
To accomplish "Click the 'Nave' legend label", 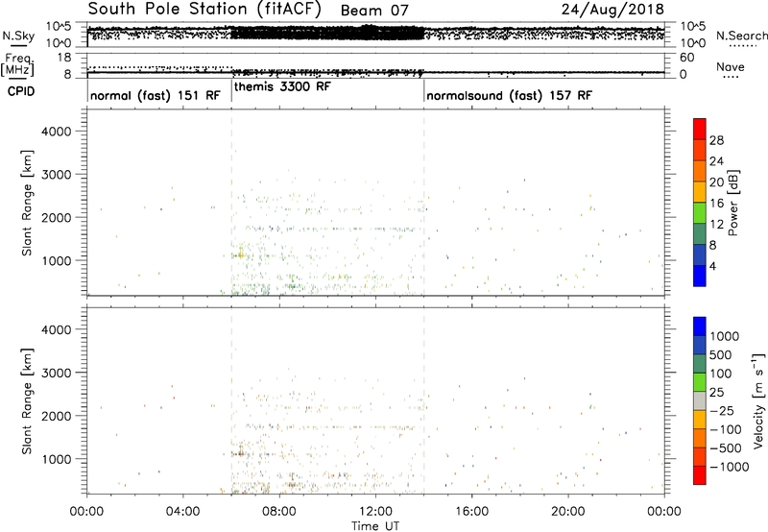I will (730, 66).
